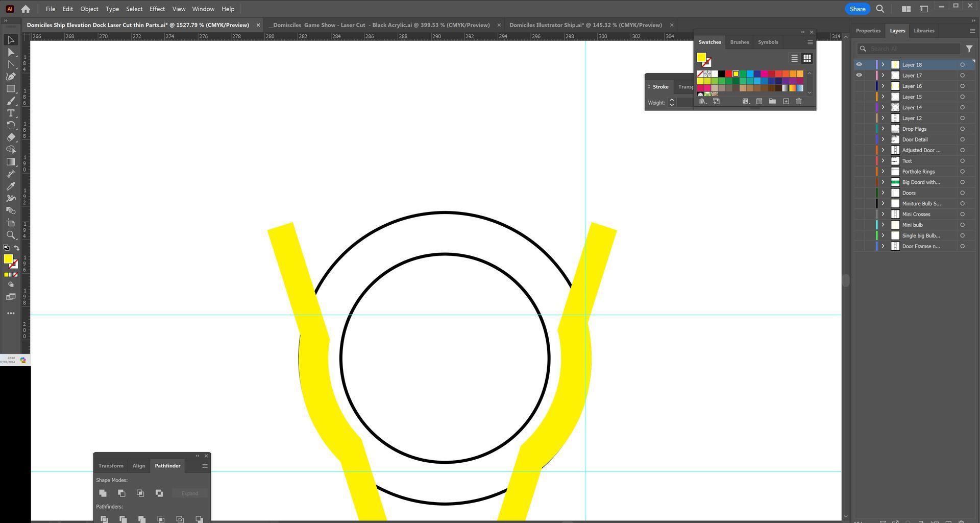Select the Pen tool
980x523 pixels.
(x=11, y=77)
